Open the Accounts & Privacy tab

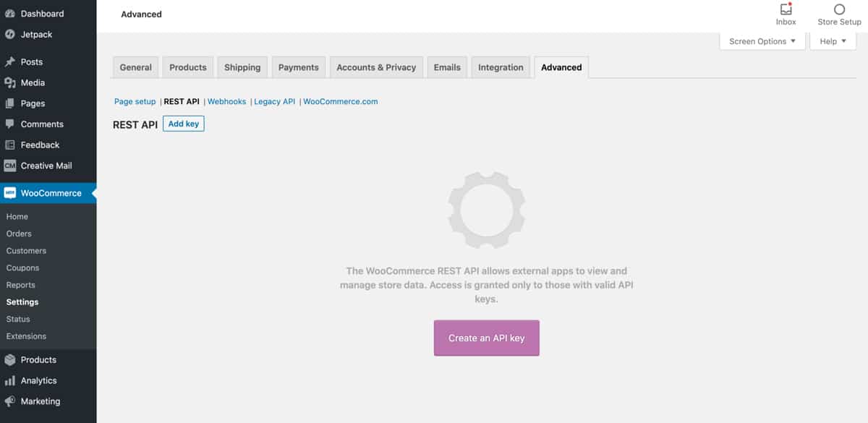[x=376, y=67]
